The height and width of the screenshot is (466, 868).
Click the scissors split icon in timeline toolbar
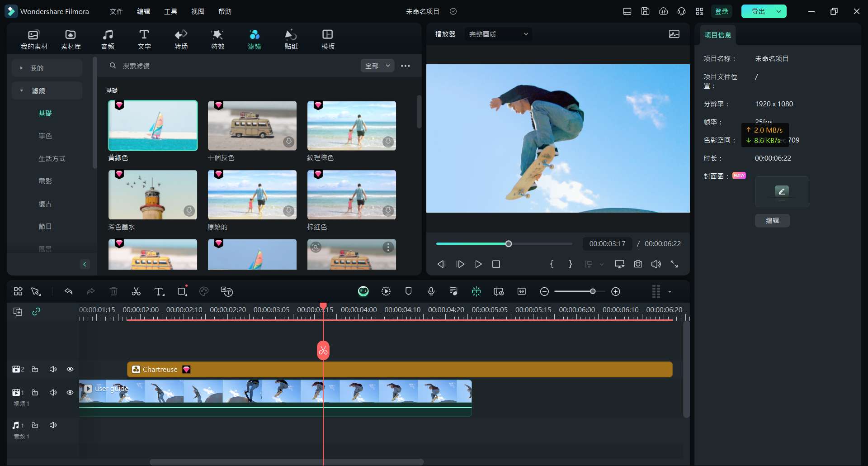(136, 292)
